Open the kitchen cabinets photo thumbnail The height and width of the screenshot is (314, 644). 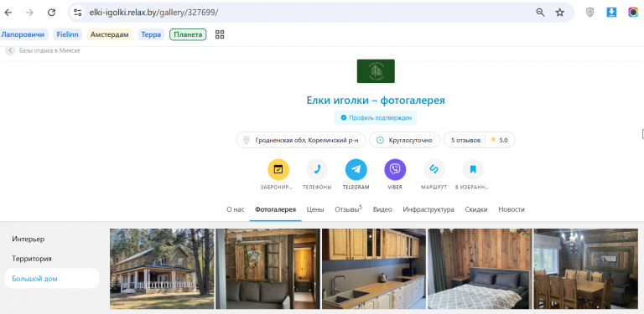pyautogui.click(x=374, y=269)
